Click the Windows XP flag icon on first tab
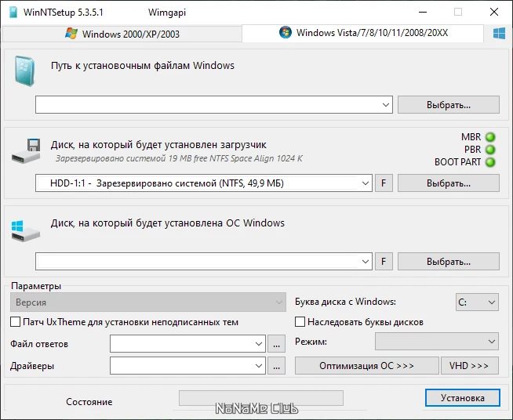Screen dimensions: 513x420 (71, 34)
